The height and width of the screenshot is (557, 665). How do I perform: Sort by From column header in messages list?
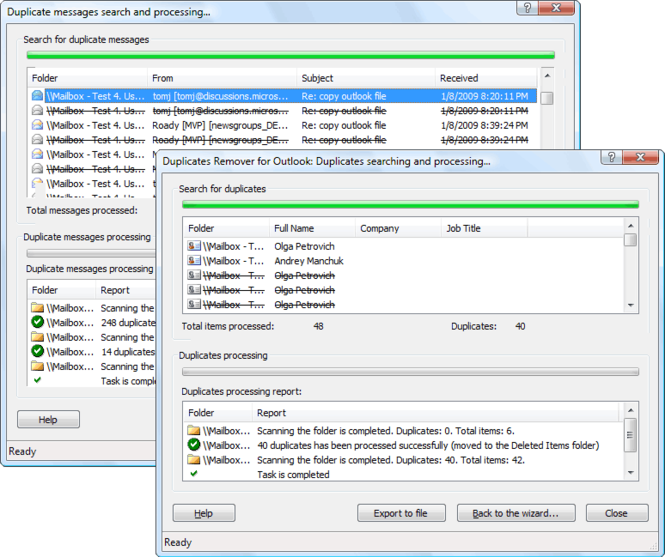pos(222,78)
